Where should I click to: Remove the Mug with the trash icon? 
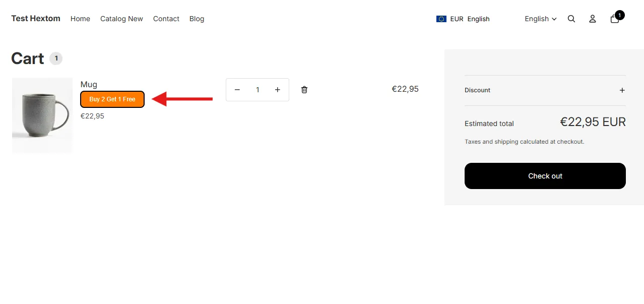coord(304,90)
